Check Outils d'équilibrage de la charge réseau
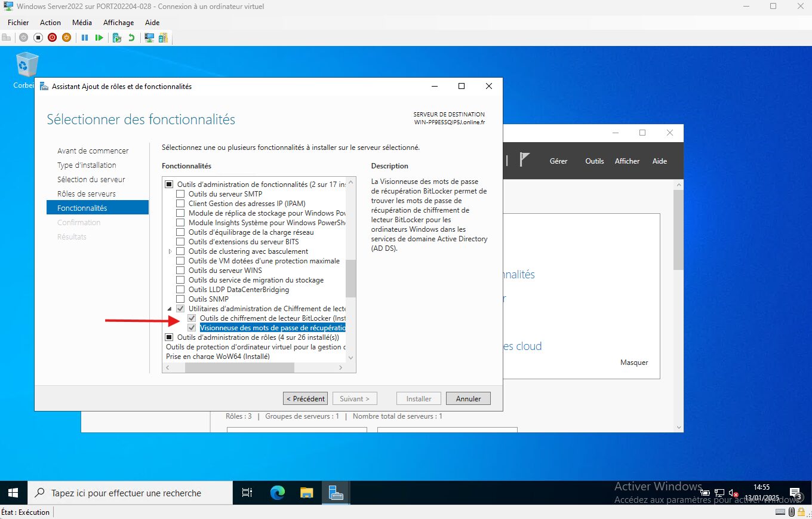This screenshot has height=519, width=812. [180, 232]
